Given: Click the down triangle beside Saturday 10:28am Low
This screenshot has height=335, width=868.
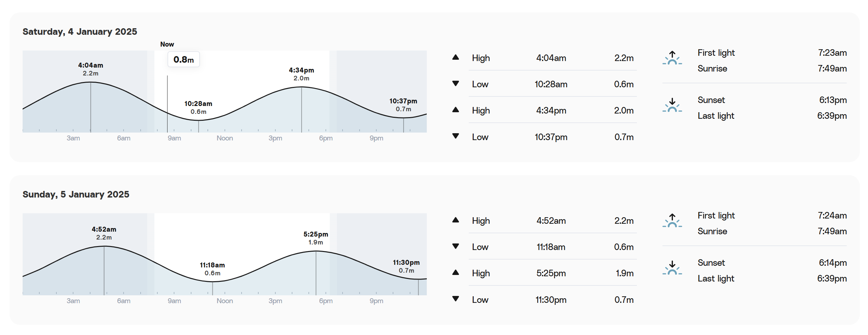Looking at the screenshot, I should [456, 83].
